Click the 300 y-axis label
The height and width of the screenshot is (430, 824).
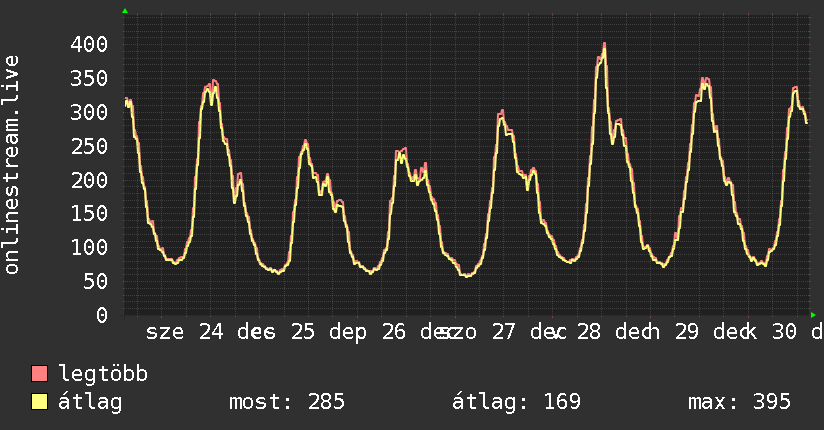[x=89, y=112]
